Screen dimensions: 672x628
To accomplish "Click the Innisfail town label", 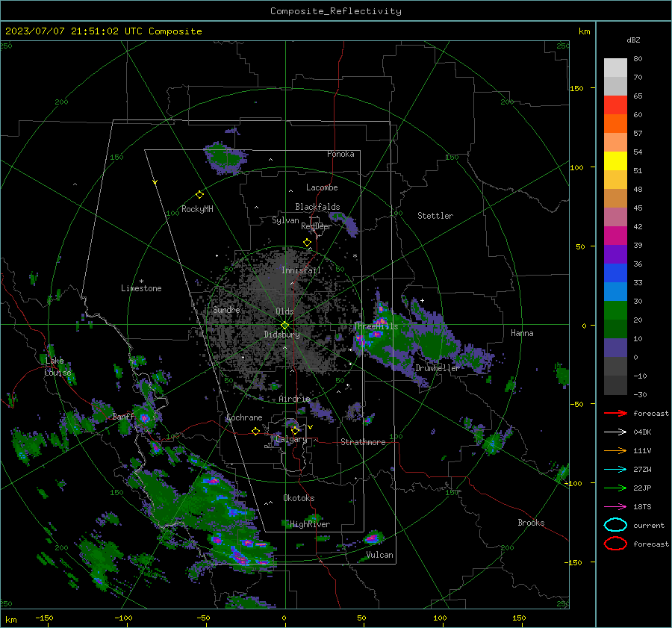I will (301, 270).
